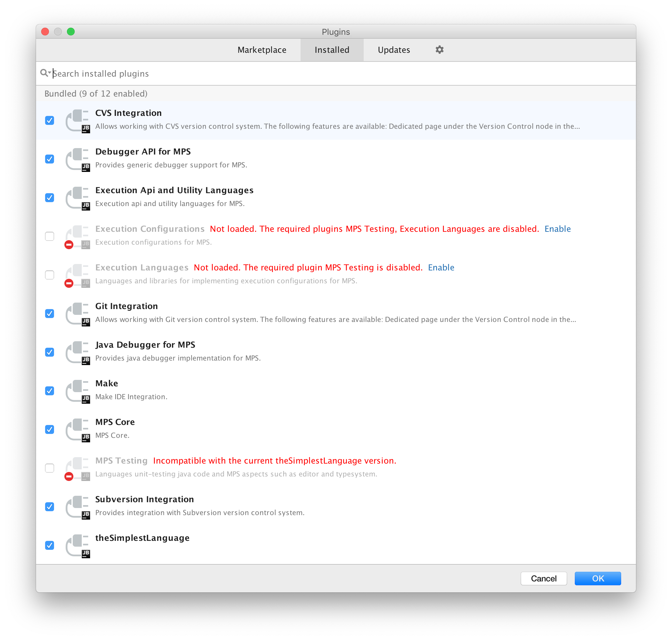Click the Cancel button
This screenshot has width=672, height=640.
pos(544,579)
